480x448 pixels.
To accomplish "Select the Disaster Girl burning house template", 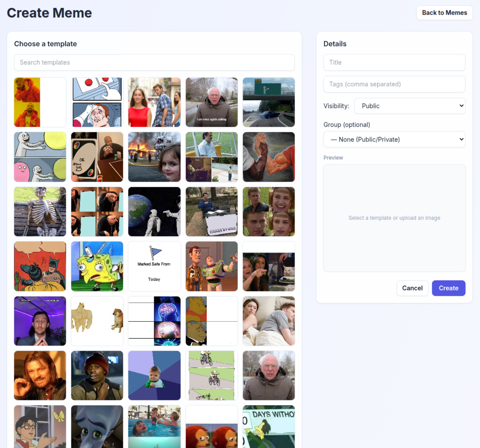I will coord(154,157).
